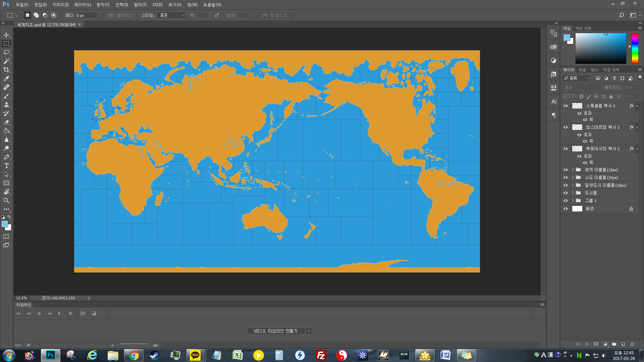The height and width of the screenshot is (362, 644).
Task: Select the Zoom tool
Action: [x=6, y=201]
